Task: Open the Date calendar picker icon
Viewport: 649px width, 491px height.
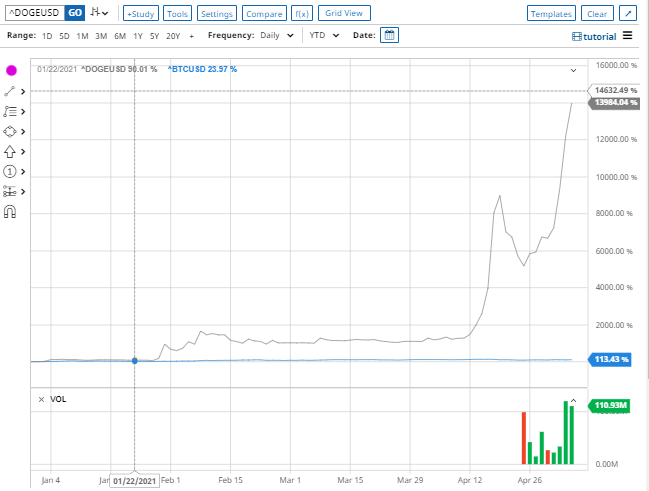Action: click(x=389, y=35)
